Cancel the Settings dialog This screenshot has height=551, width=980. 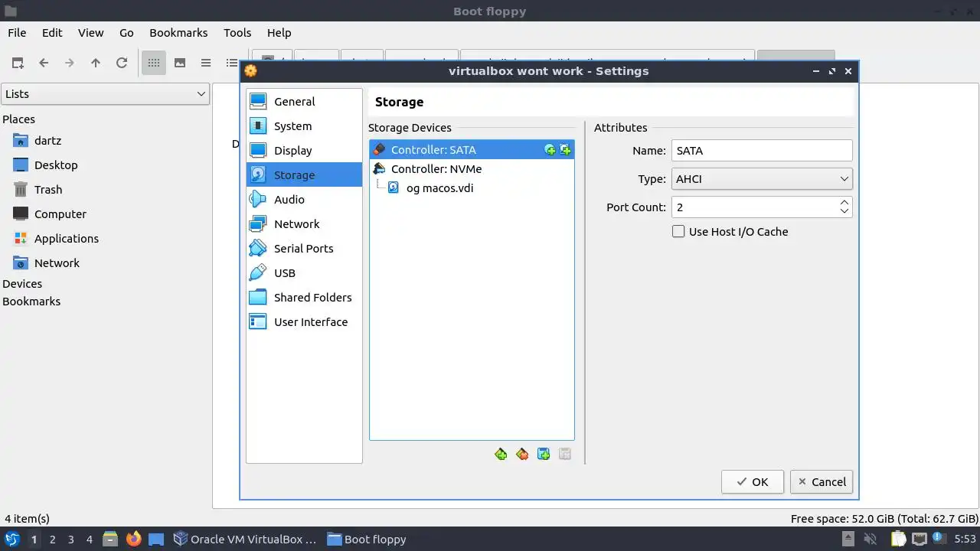click(x=822, y=482)
